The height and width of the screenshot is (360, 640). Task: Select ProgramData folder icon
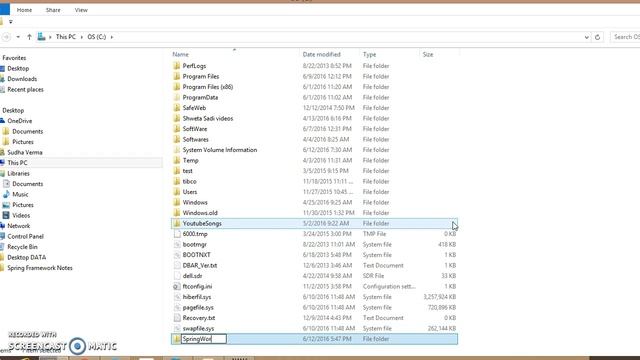(x=176, y=97)
